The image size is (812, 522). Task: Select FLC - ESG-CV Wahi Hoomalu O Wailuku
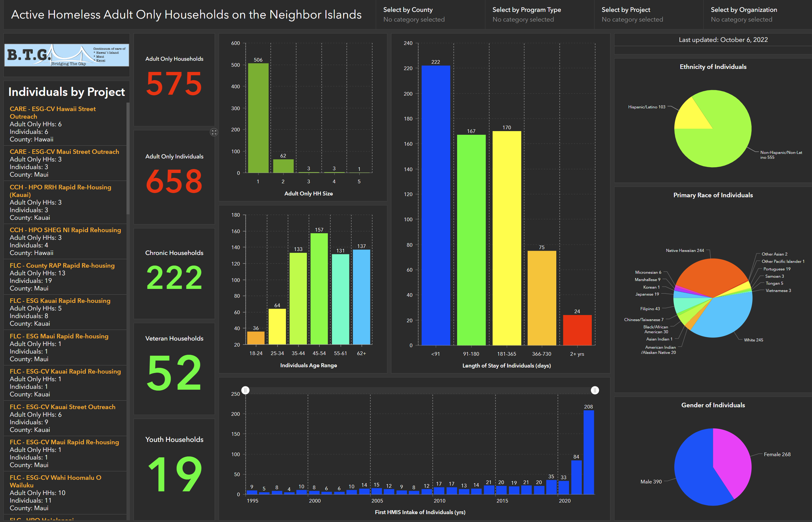(65, 493)
